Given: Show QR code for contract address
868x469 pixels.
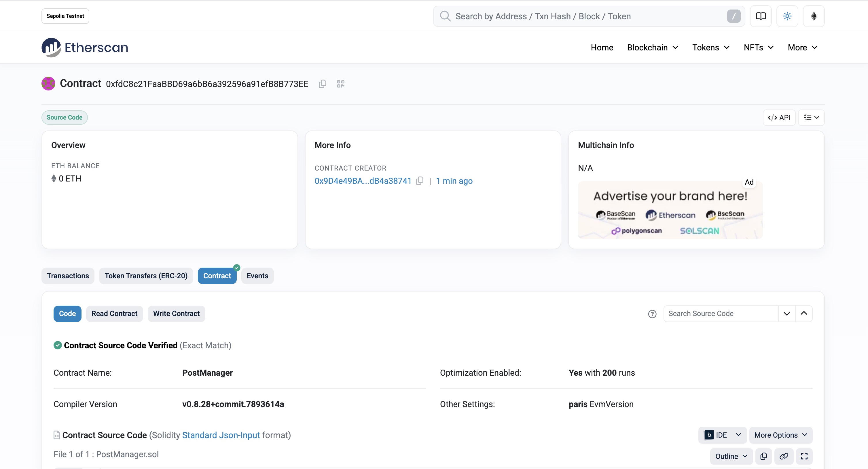Looking at the screenshot, I should click(341, 84).
